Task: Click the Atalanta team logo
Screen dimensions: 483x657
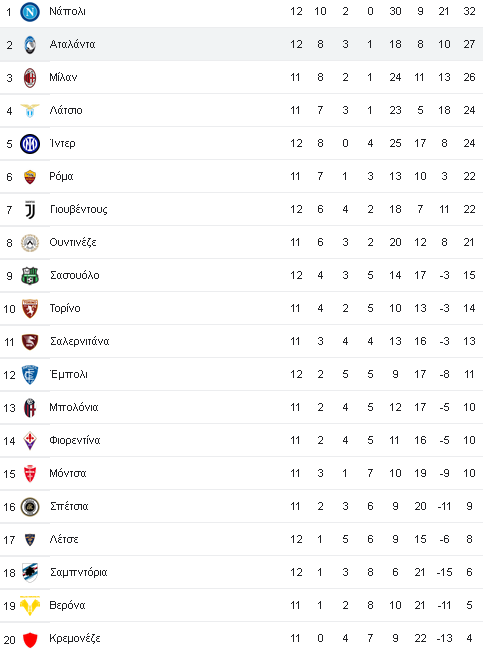Action: pyautogui.click(x=30, y=45)
